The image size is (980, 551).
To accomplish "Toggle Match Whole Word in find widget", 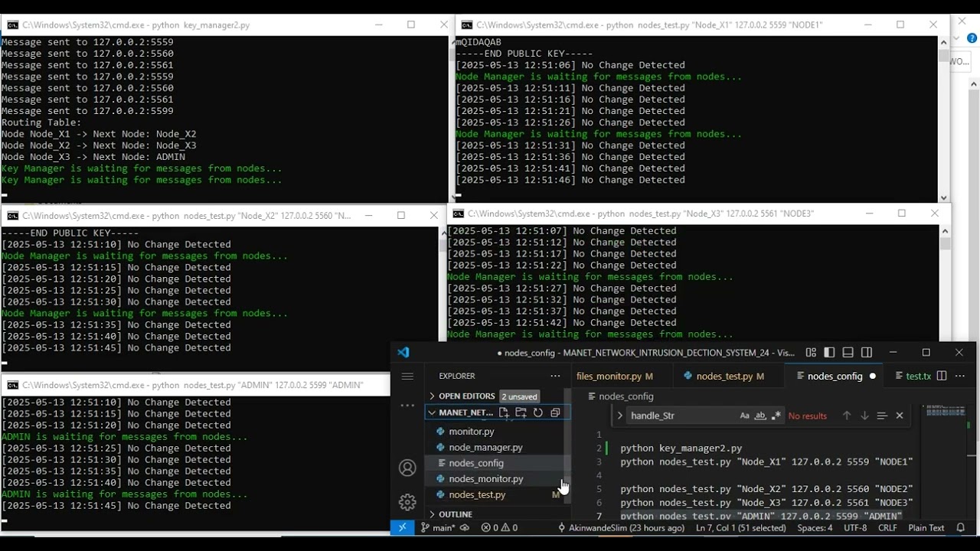I will (x=760, y=416).
